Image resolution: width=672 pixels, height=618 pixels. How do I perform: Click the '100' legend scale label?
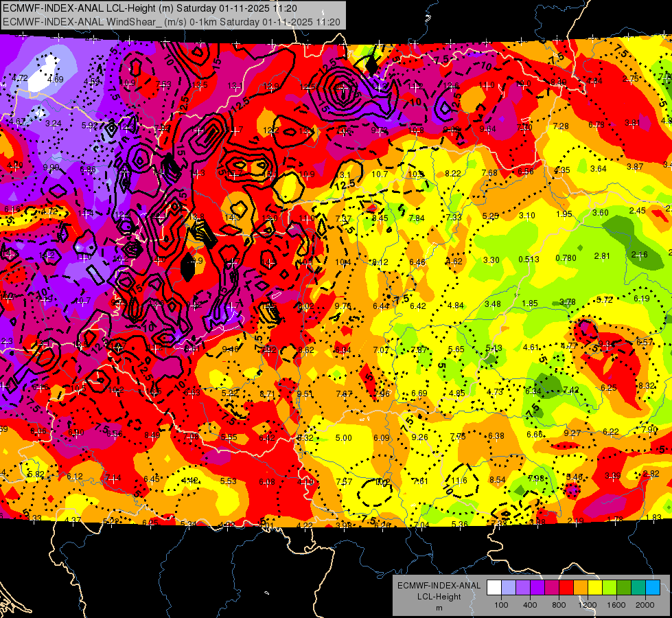point(501,605)
